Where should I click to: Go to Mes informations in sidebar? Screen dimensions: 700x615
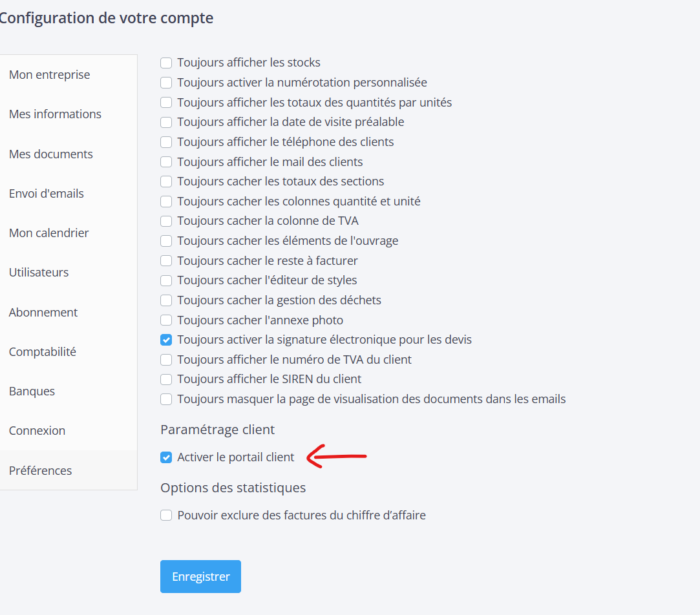[x=55, y=114]
